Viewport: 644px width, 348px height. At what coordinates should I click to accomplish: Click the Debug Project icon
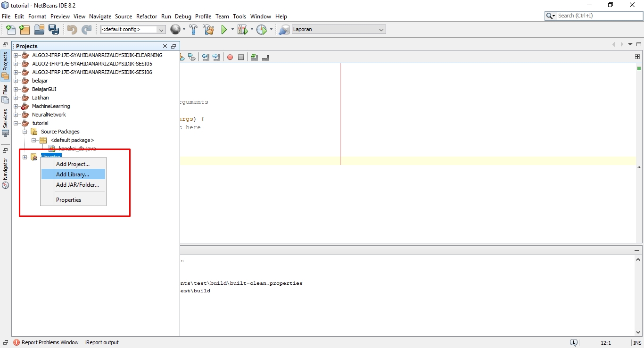(242, 29)
